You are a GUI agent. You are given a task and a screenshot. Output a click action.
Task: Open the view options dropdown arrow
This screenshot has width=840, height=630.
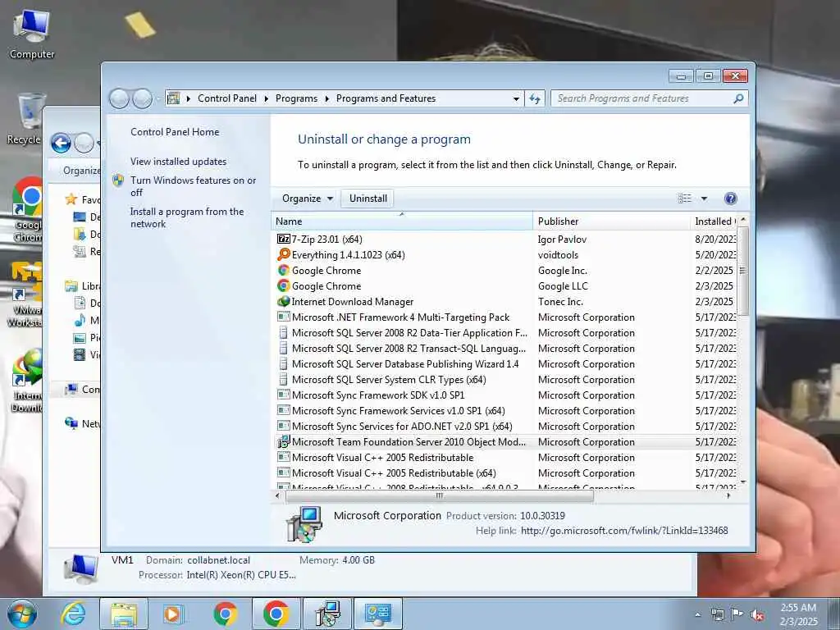(x=704, y=199)
